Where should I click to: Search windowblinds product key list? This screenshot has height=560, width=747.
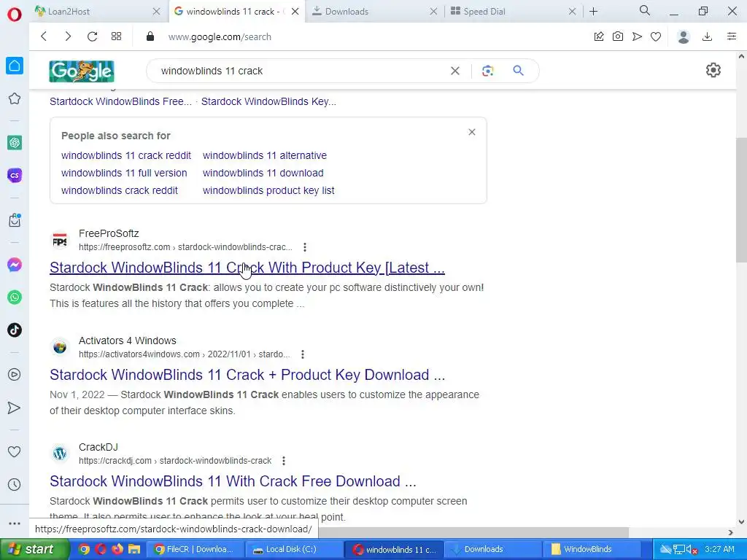coord(268,190)
